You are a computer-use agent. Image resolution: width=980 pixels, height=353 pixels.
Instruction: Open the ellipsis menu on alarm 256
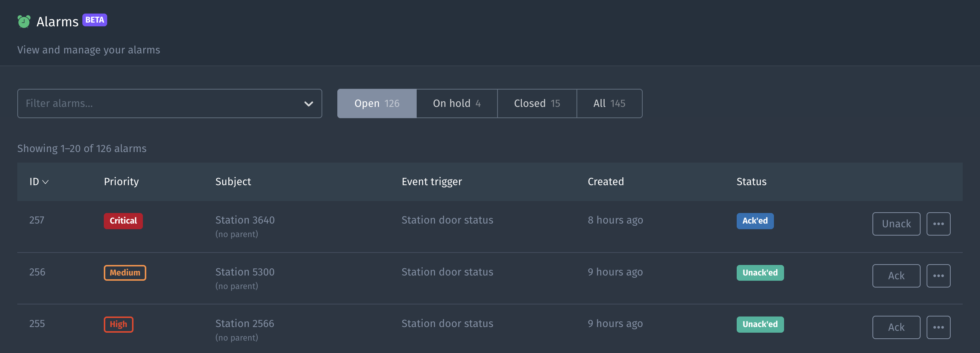(x=938, y=276)
